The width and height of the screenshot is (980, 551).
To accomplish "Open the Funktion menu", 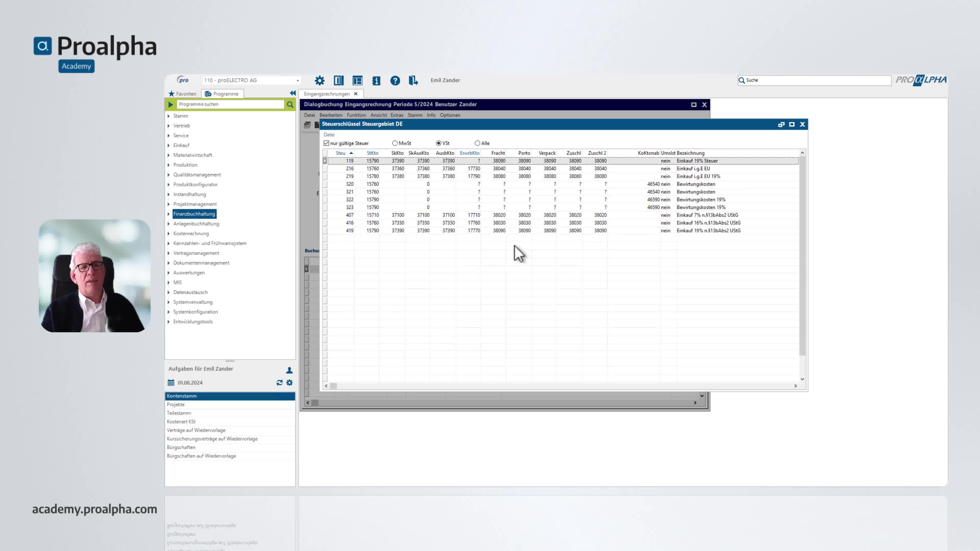I will [356, 115].
